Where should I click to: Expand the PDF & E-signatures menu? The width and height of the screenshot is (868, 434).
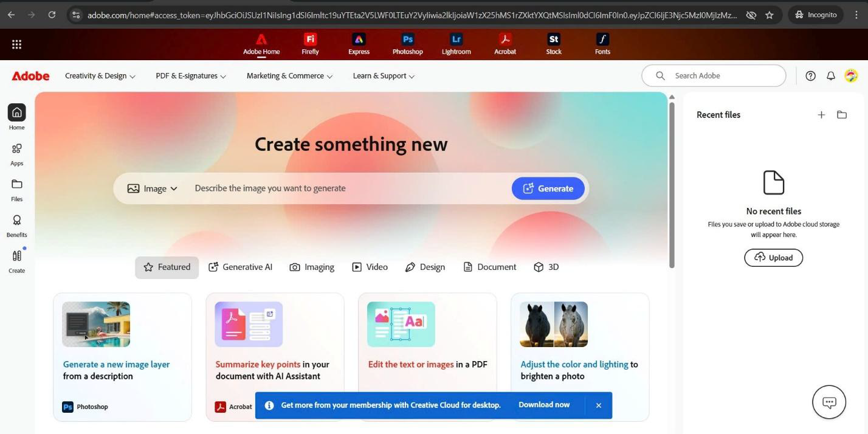191,76
